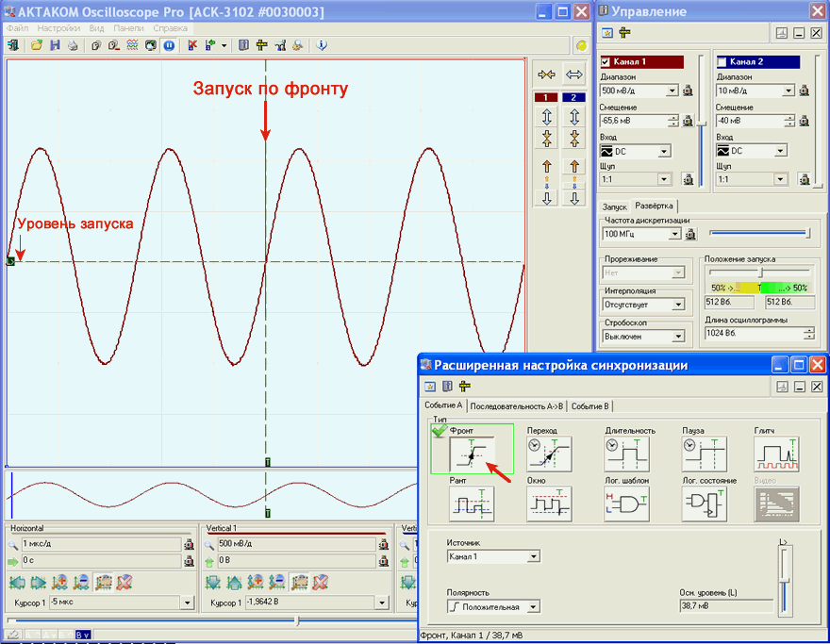This screenshot has width=830, height=644.
Task: Expand the Интерполяция dropdown
Action: [678, 305]
